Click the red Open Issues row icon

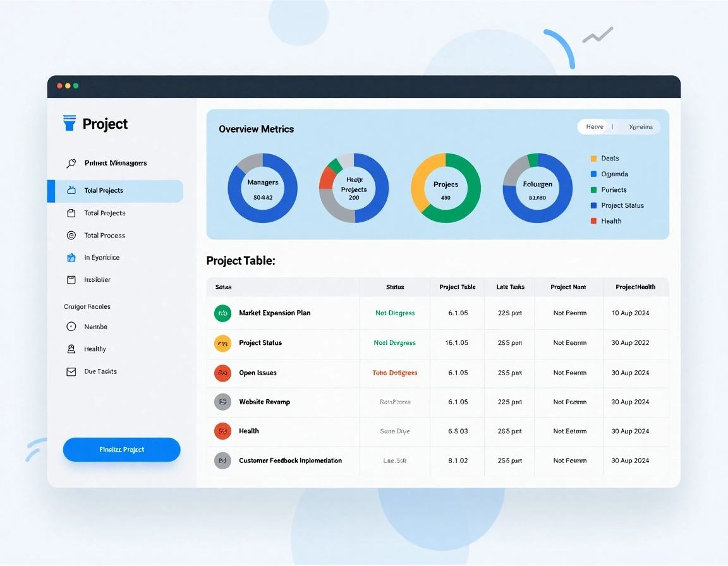(x=222, y=373)
